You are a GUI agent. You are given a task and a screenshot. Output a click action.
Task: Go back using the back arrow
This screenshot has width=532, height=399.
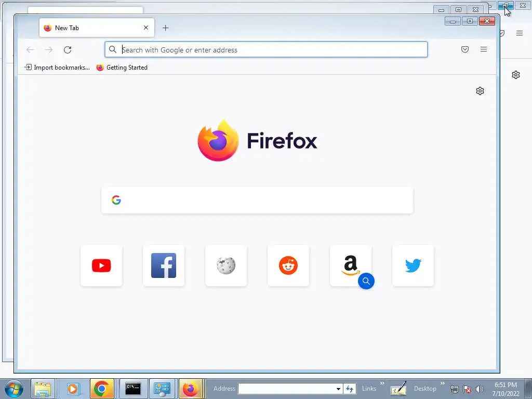30,50
